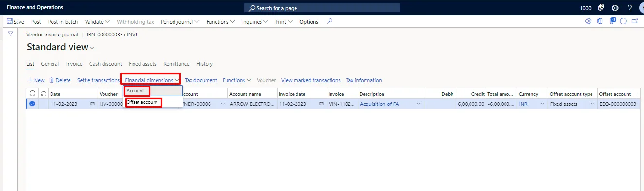Viewport: 644px width, 191px height.
Task: Select the List tab
Action: click(30, 64)
